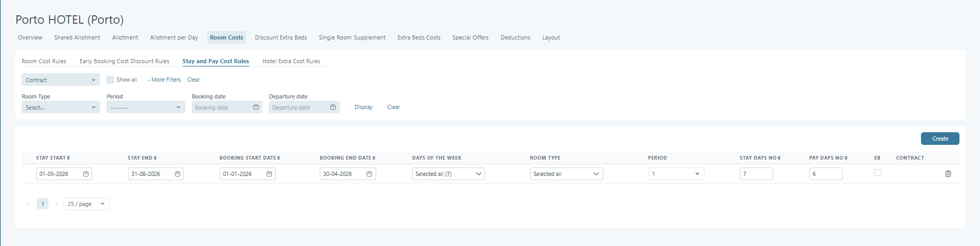Tick the EB checkbox in the row

tap(877, 173)
